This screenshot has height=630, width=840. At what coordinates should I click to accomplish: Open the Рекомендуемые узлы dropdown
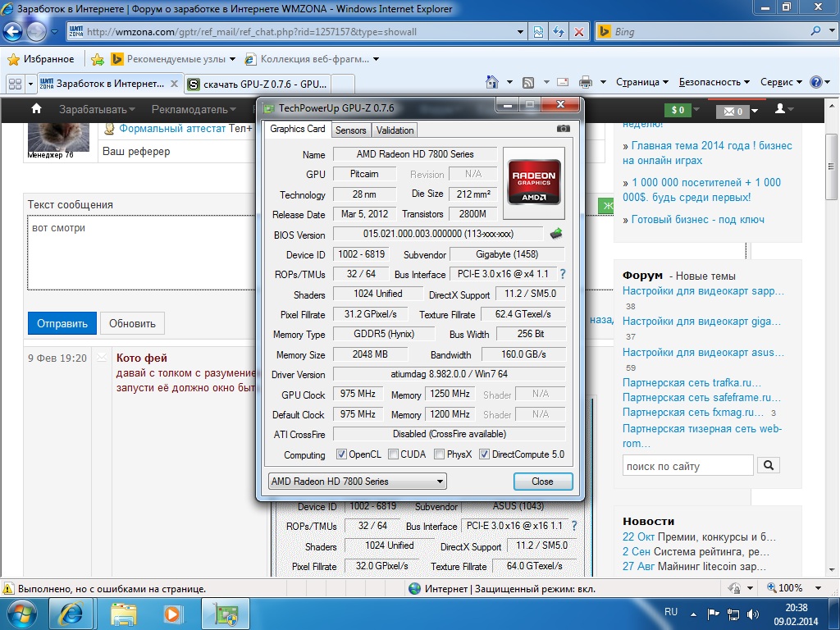click(x=174, y=59)
